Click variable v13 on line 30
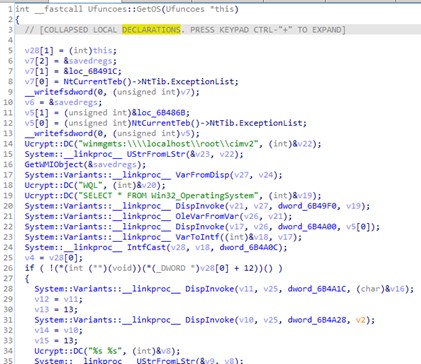 (x=42, y=309)
